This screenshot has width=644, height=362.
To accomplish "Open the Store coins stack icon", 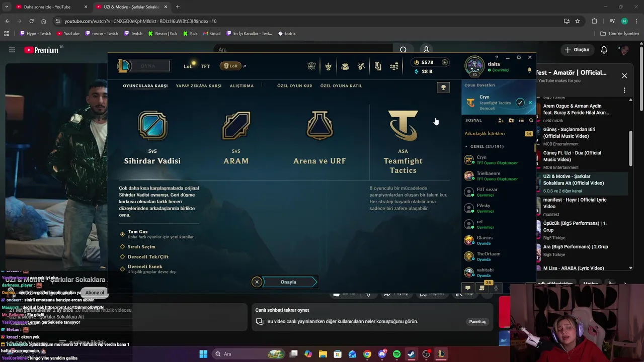I will pos(394,66).
